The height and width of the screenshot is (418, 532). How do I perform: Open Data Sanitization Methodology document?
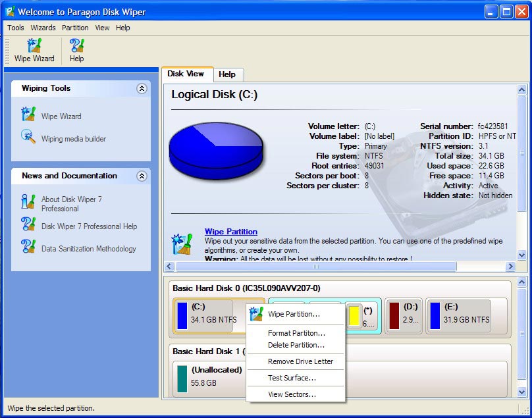[88, 249]
